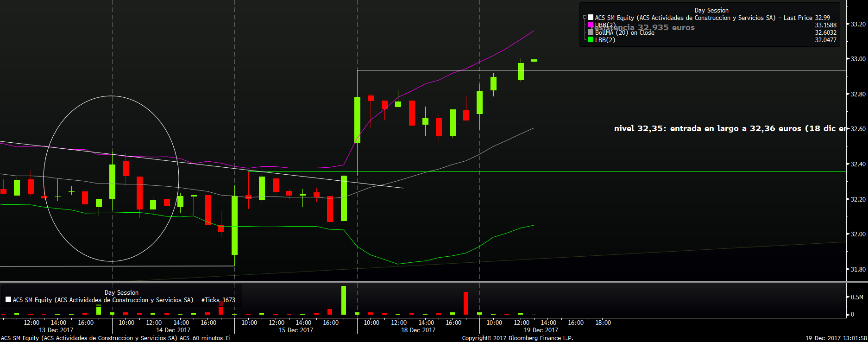Viewport: 868px width, 342px height.
Task: Click the tall green opening candle of 15 Dec
Action: tap(235, 225)
